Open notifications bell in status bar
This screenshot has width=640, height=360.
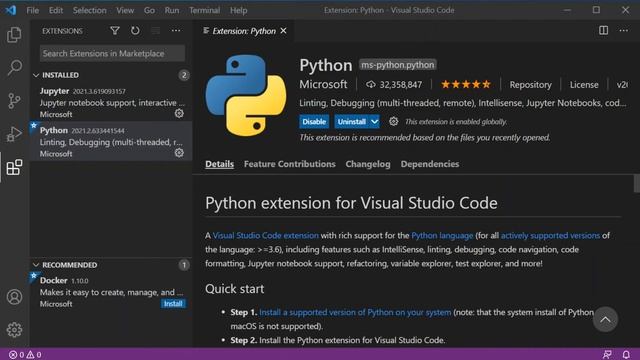point(626,354)
